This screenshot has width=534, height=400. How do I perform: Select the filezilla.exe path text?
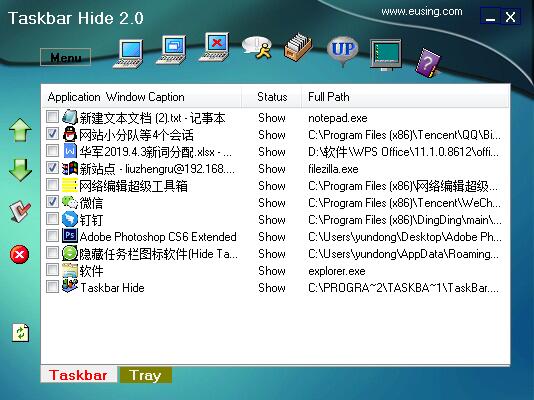[333, 169]
